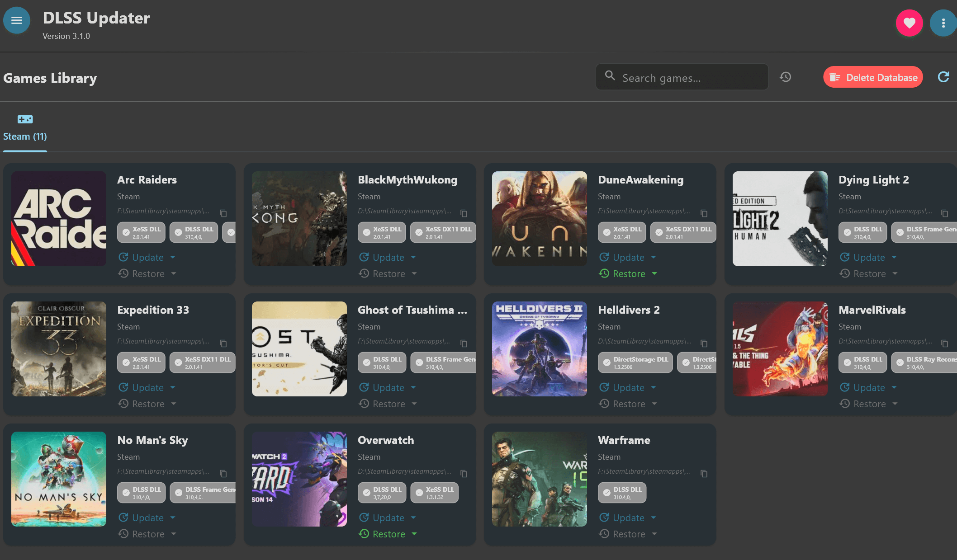
Task: Expand Restore dropdown arrow for Overwatch
Action: pos(414,534)
